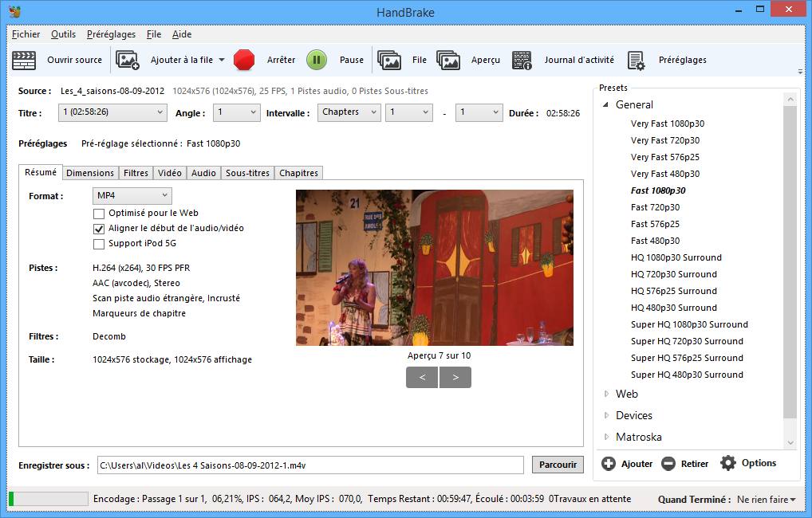Select HQ 720p30 Surround preset
812x518 pixels.
pyautogui.click(x=674, y=274)
